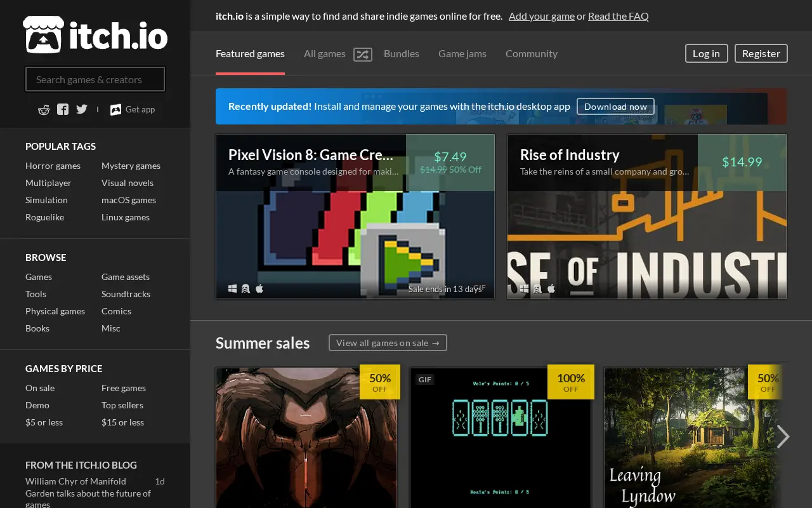This screenshot has height=508, width=812.
Task: Click the Apple icon on Rise of Industry card
Action: pos(551,289)
